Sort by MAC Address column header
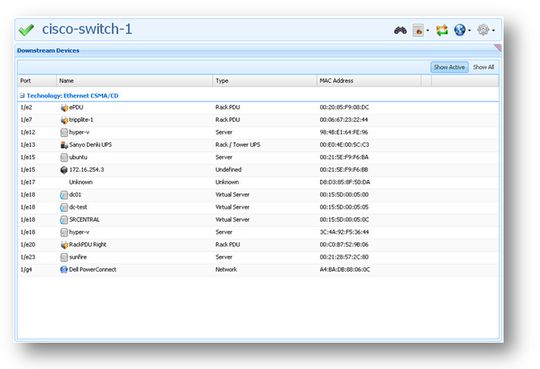 click(368, 81)
